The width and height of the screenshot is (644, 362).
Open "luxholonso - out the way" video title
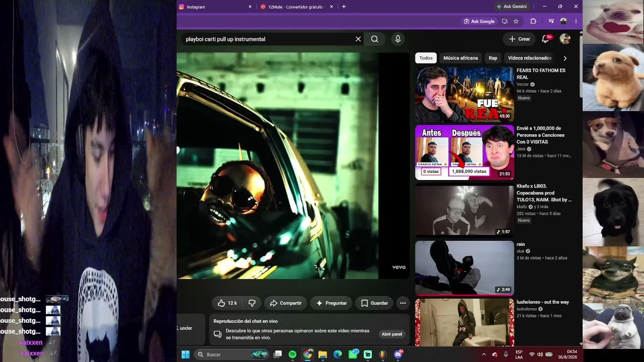[x=542, y=302]
